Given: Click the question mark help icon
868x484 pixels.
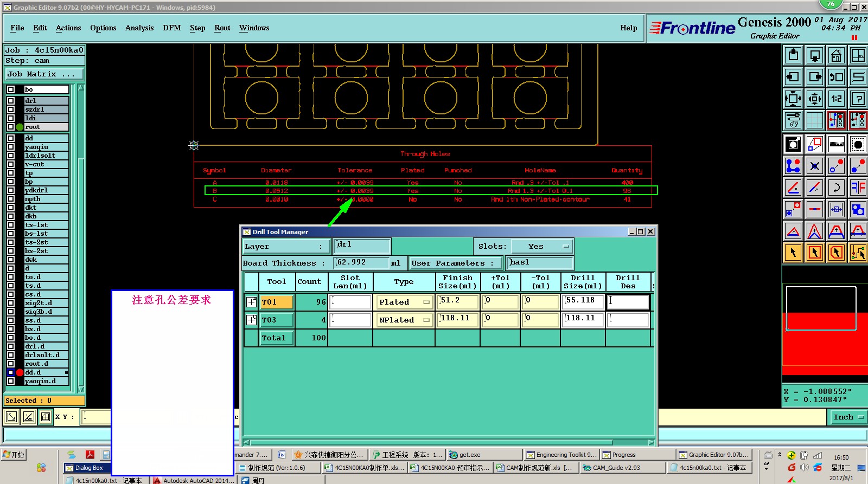Looking at the screenshot, I should [x=858, y=99].
